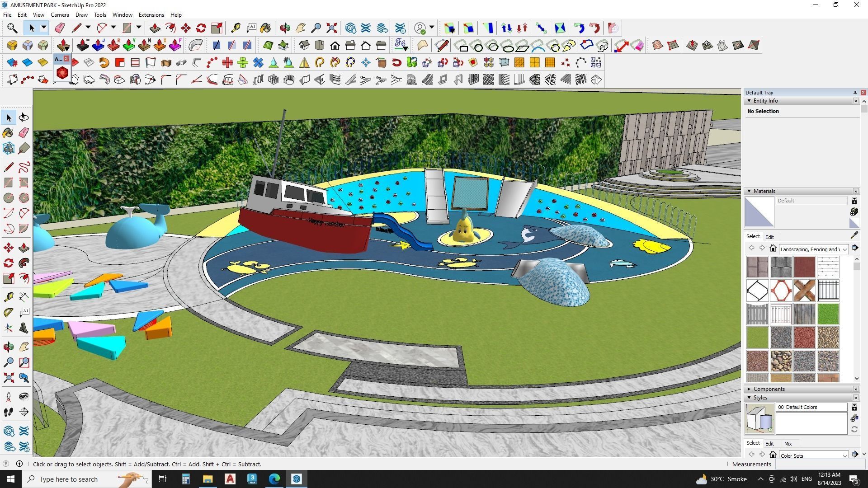The height and width of the screenshot is (488, 868).
Task: Click the style preview thumbnail
Action: pos(759,418)
